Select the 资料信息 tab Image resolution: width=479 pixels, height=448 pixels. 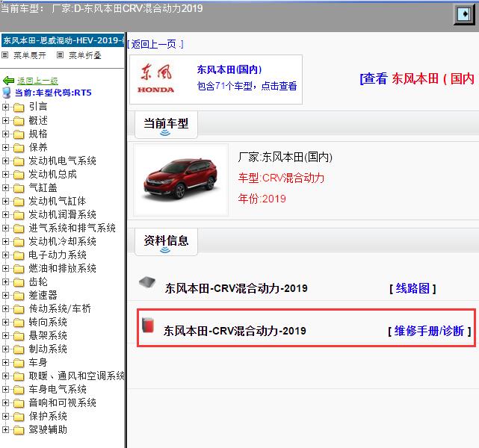166,242
